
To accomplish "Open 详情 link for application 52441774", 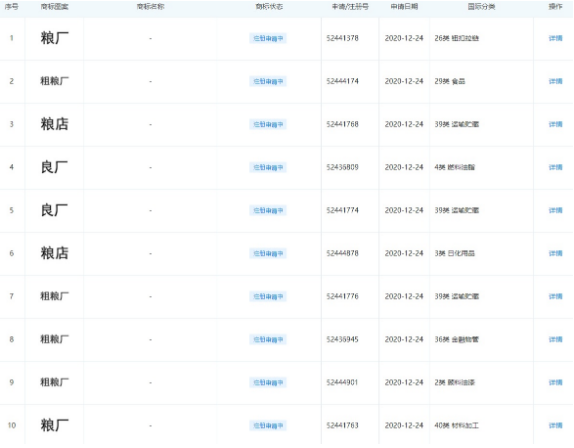I will click(x=555, y=210).
